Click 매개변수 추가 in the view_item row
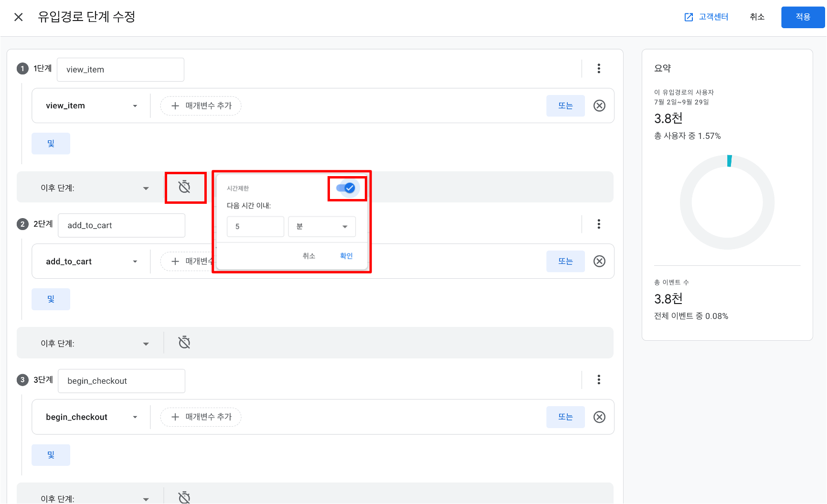Viewport: 827px width, 504px height. click(x=201, y=106)
